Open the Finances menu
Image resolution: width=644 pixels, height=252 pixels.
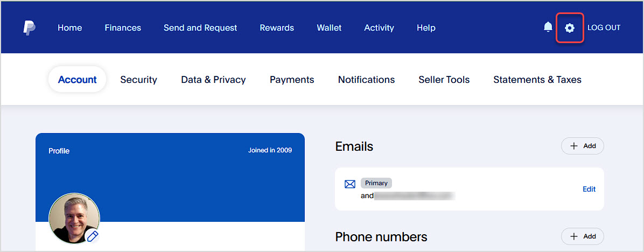(123, 28)
